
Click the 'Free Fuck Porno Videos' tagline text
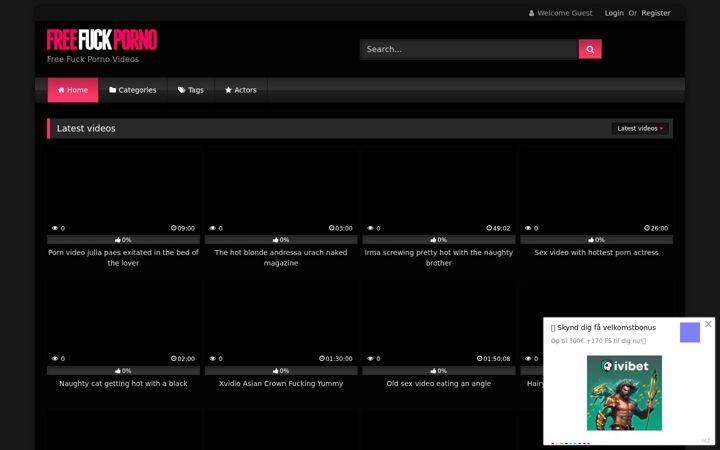93,59
